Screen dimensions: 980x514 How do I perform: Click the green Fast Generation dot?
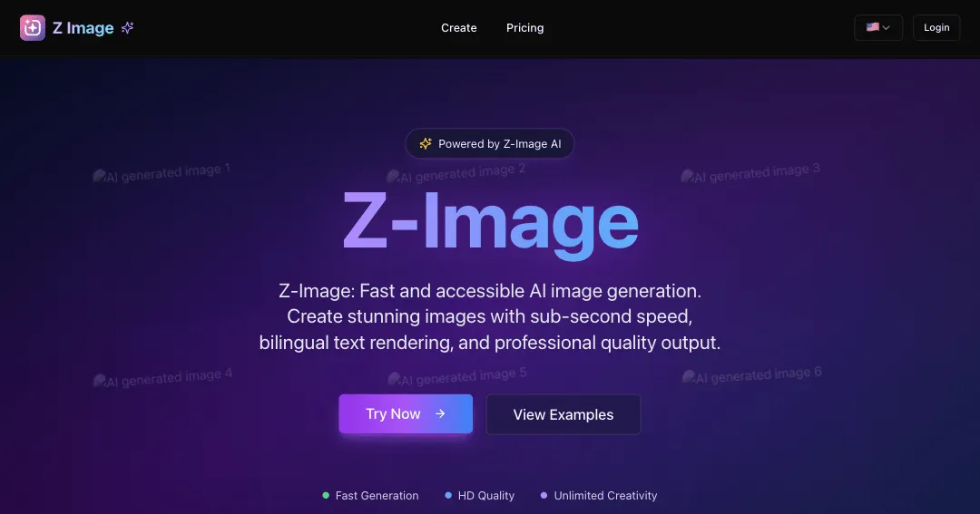pyautogui.click(x=326, y=495)
